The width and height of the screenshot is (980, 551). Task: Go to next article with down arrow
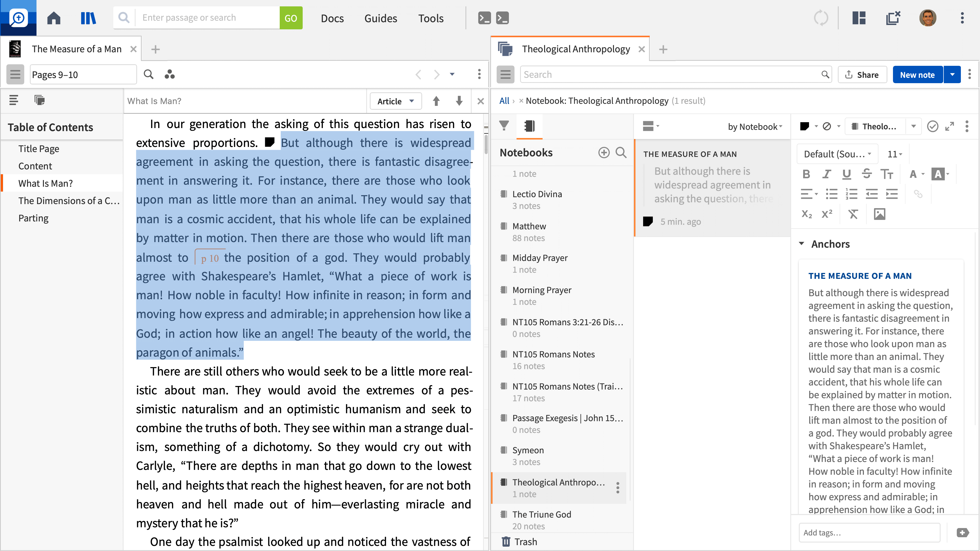coord(459,101)
